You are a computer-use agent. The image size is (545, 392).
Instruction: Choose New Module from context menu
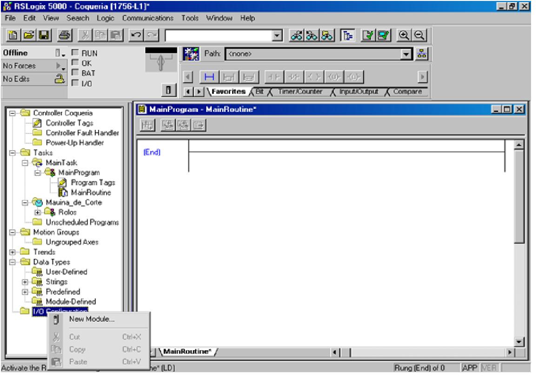coord(92,319)
